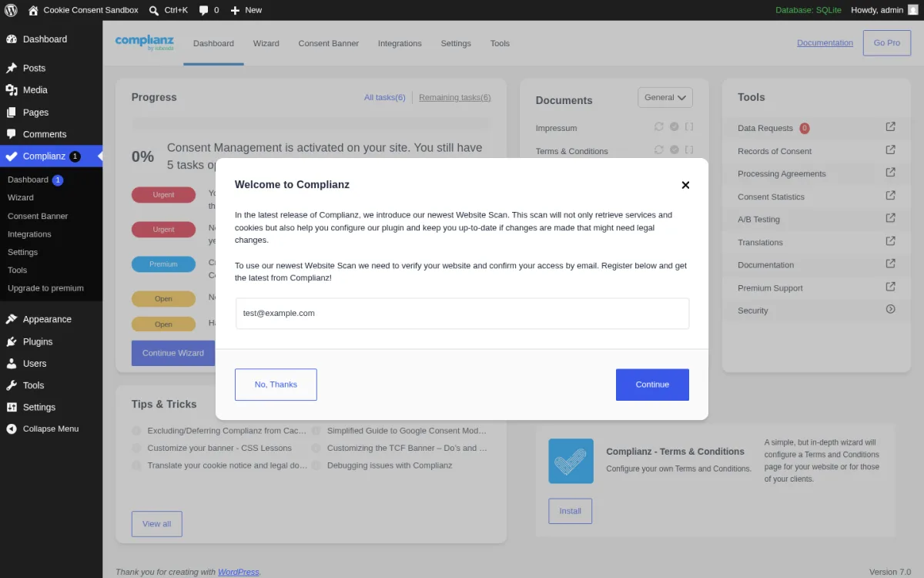Open the A/B Testing external link icon

click(x=890, y=217)
